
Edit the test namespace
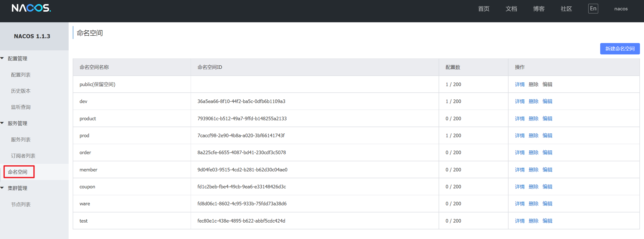pos(548,221)
